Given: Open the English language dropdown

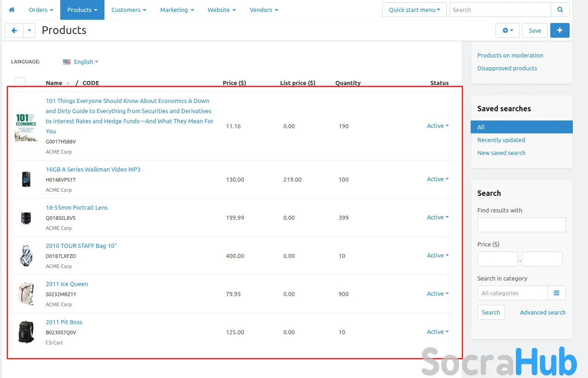Looking at the screenshot, I should 81,62.
